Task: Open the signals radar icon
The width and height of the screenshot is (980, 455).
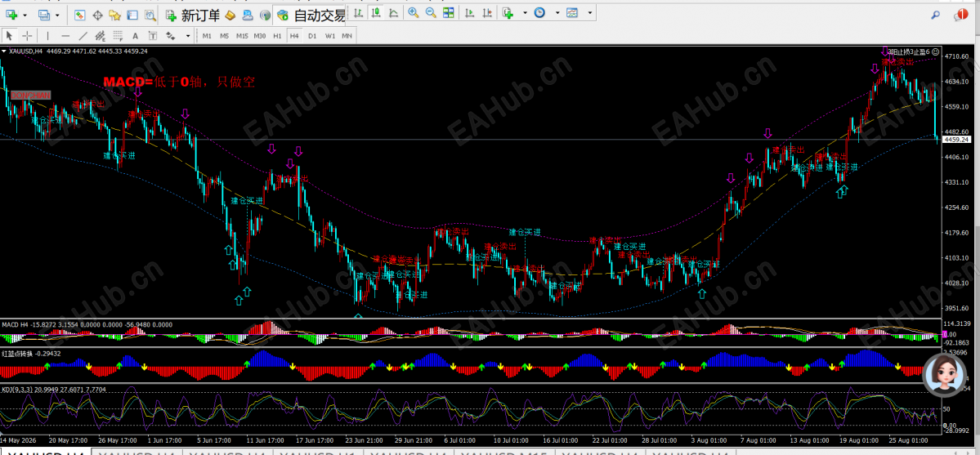Action: click(x=265, y=15)
